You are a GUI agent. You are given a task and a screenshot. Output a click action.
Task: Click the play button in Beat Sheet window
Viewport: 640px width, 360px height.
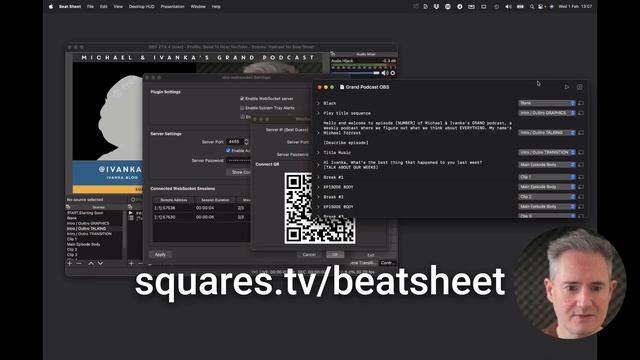[567, 87]
